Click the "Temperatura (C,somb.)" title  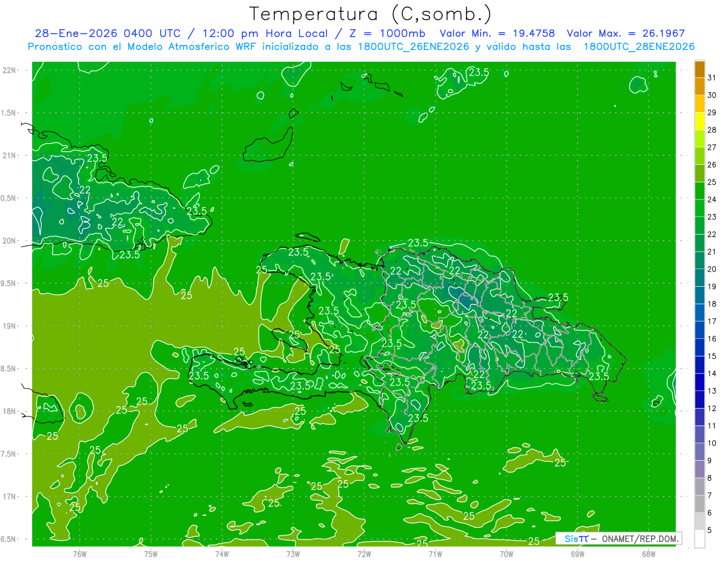[x=371, y=14]
